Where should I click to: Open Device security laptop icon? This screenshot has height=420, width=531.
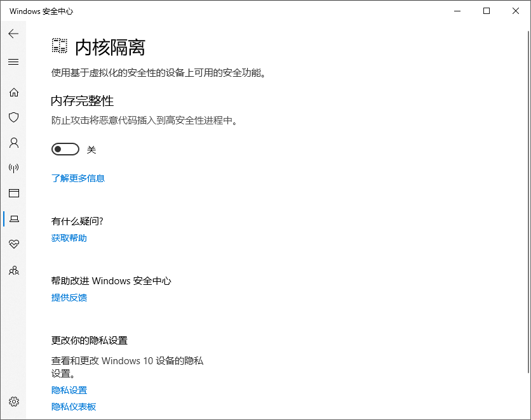tap(14, 219)
